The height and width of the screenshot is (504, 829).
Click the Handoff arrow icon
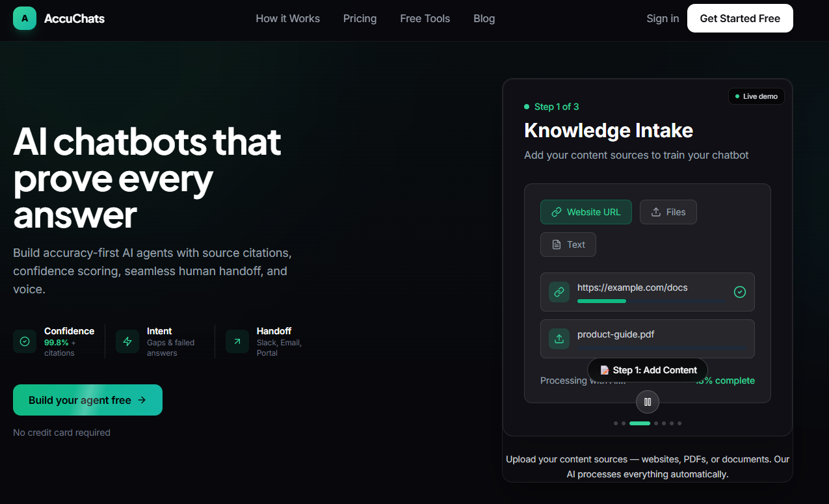237,341
